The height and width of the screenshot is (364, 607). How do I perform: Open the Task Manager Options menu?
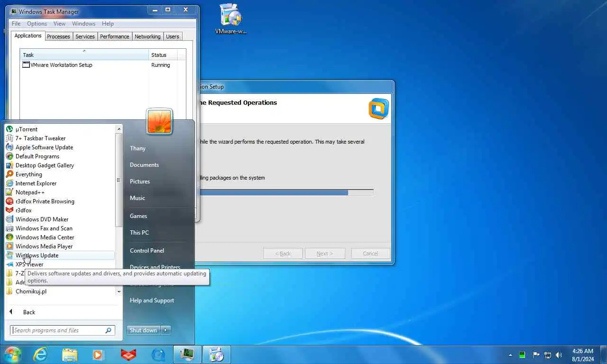tap(37, 24)
